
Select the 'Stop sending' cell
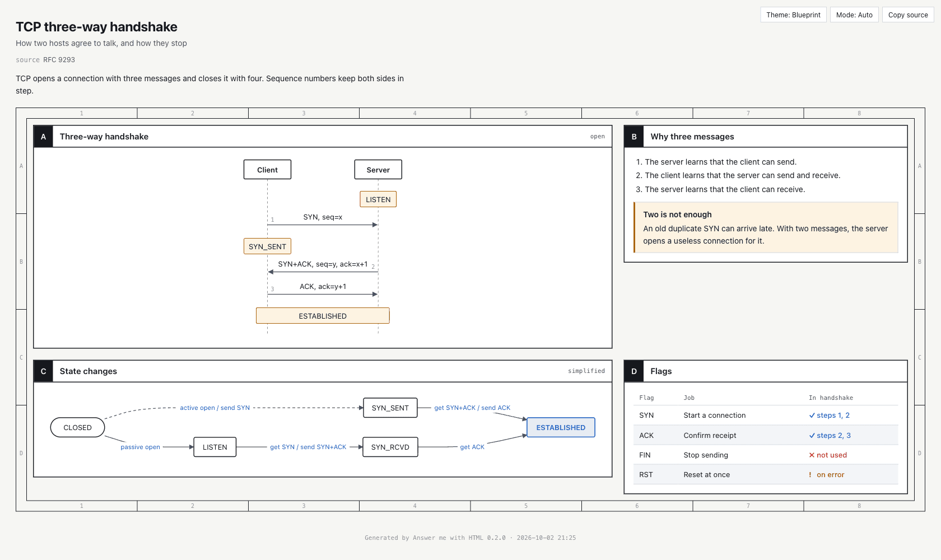[706, 455]
